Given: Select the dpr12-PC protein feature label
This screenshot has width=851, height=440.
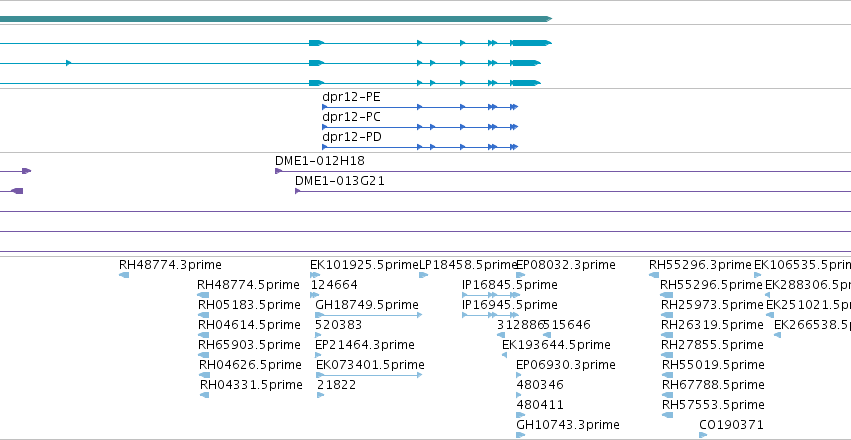Looking at the screenshot, I should click(351, 117).
